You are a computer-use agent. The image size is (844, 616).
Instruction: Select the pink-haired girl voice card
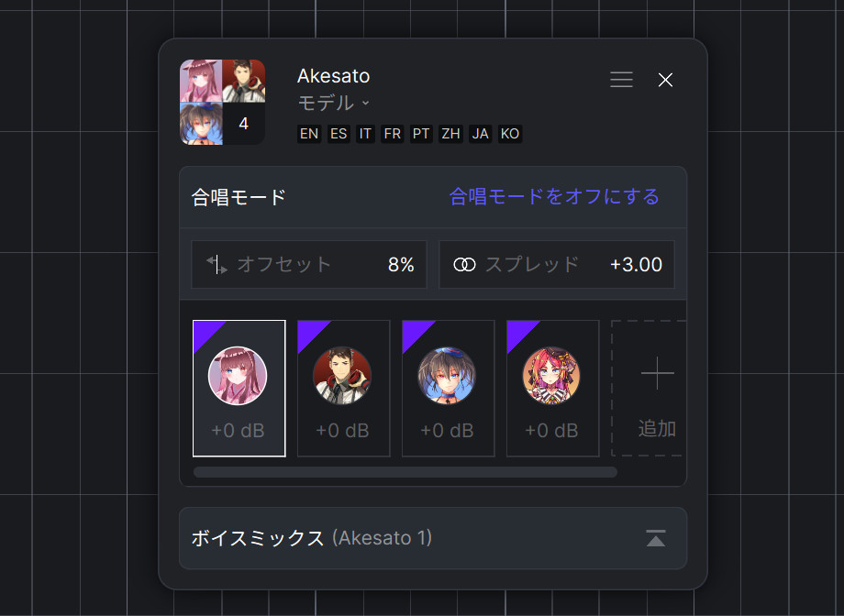pyautogui.click(x=239, y=389)
